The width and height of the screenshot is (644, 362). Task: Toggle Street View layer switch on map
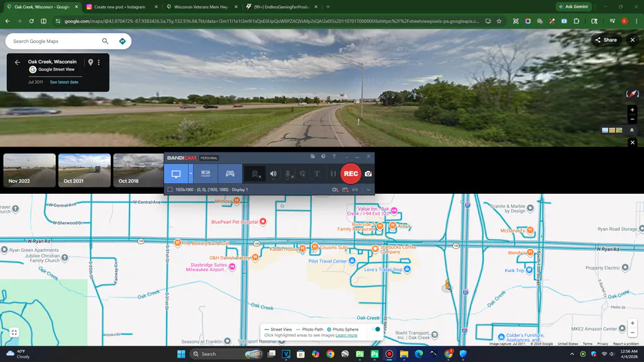376,329
